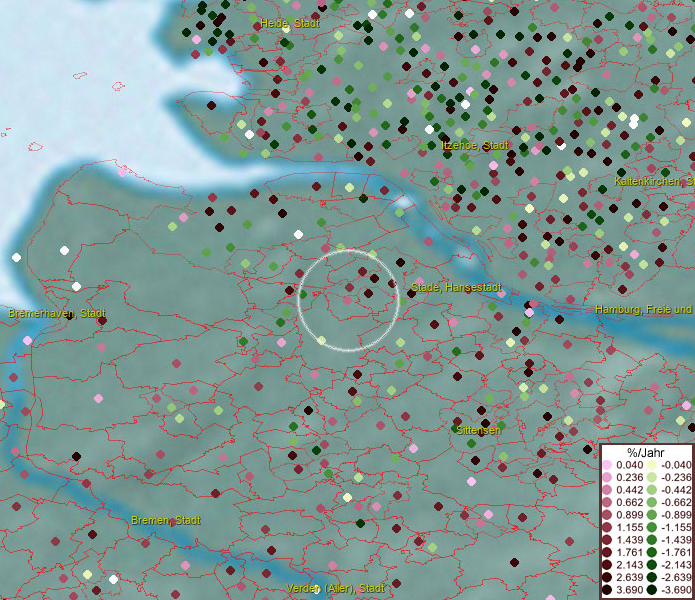
Task: Pick the 0.040 legend color swatch
Action: (607, 465)
